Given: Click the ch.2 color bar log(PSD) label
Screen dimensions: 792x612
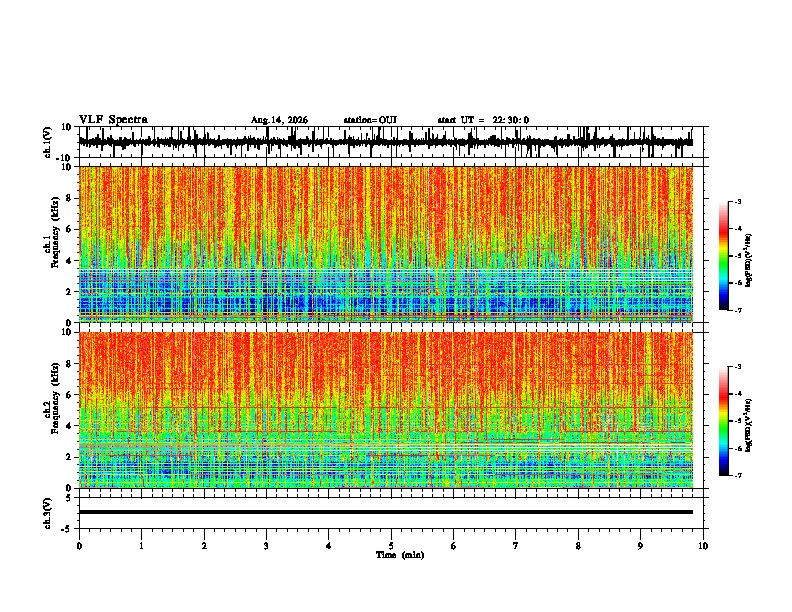Looking at the screenshot, I should click(x=749, y=425).
